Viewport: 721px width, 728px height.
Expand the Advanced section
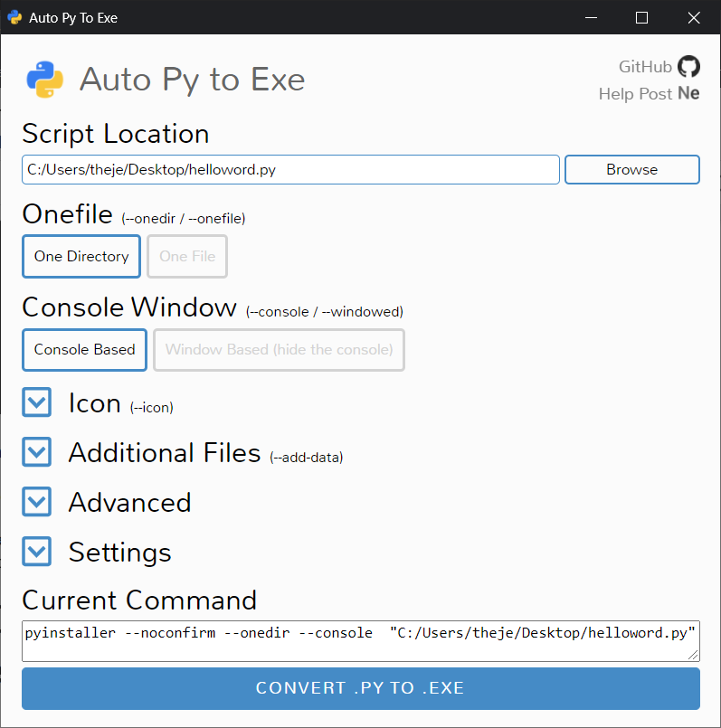pyautogui.click(x=37, y=501)
